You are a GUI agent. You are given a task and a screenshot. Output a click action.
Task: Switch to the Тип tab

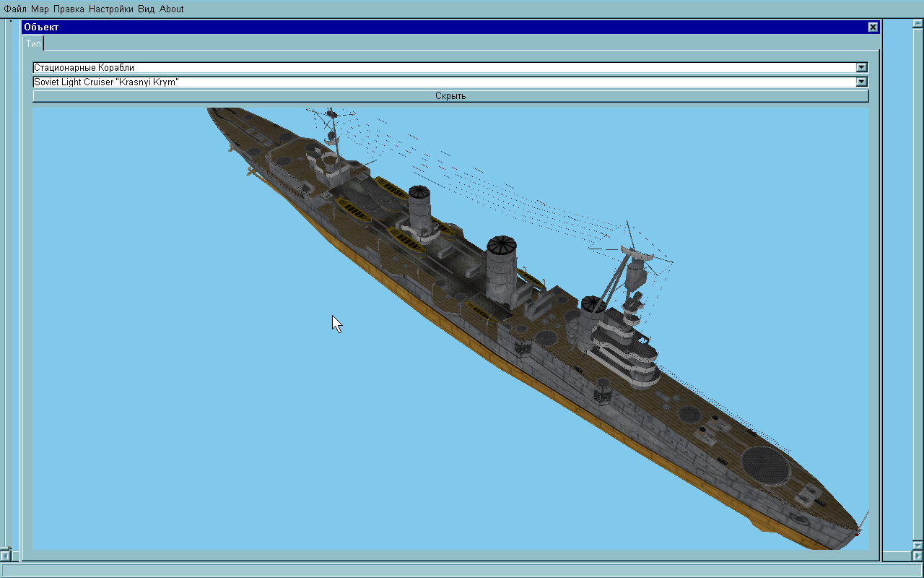click(33, 43)
